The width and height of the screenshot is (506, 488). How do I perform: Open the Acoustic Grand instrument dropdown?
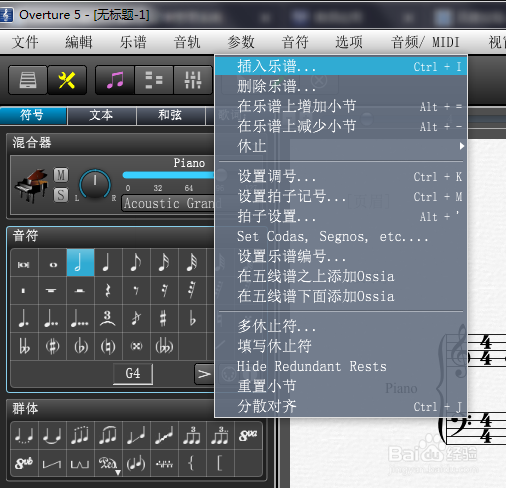(168, 203)
